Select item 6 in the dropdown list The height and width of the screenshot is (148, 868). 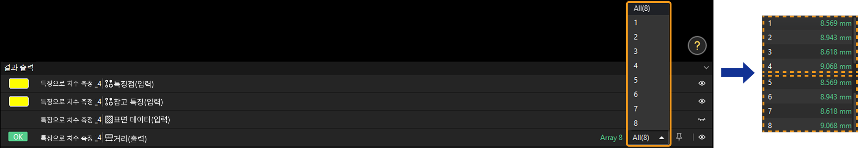(648, 95)
